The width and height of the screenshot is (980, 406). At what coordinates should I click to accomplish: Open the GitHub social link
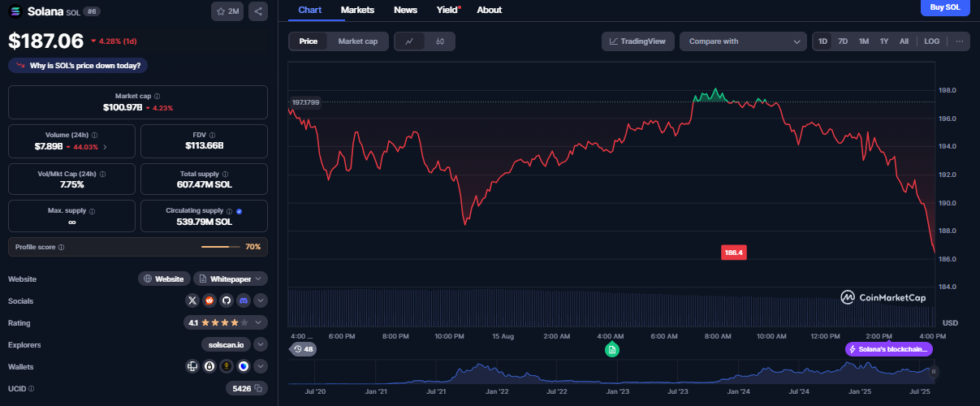pos(227,300)
